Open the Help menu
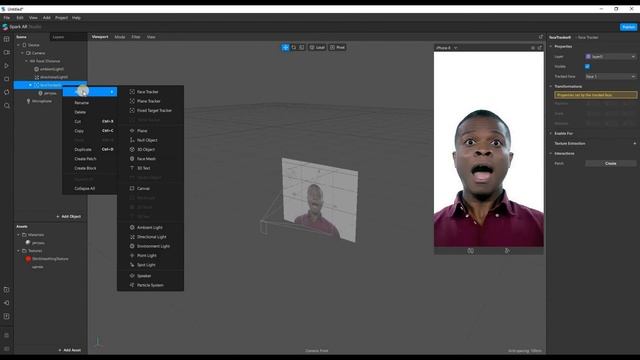 (x=76, y=18)
